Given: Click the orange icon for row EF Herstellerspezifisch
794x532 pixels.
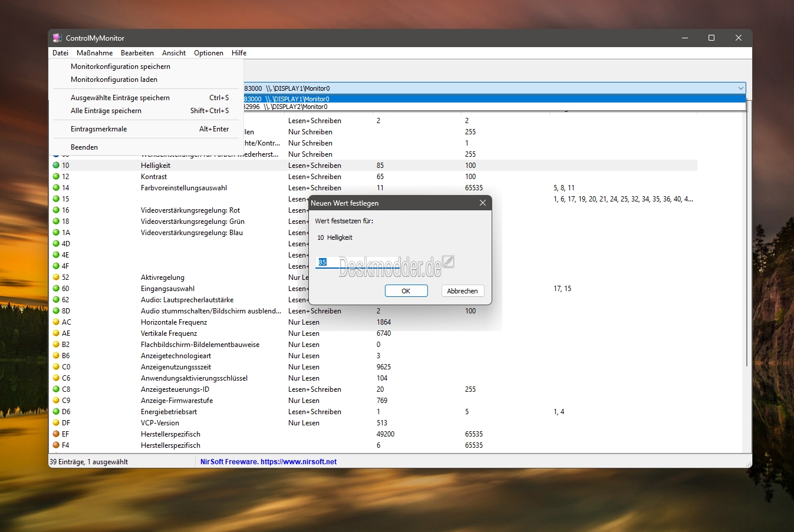Looking at the screenshot, I should click(x=57, y=434).
